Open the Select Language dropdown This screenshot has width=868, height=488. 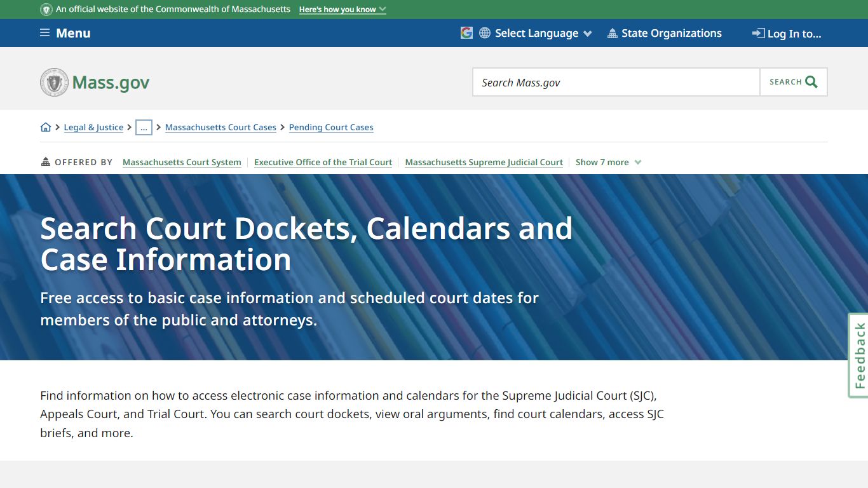[536, 32]
